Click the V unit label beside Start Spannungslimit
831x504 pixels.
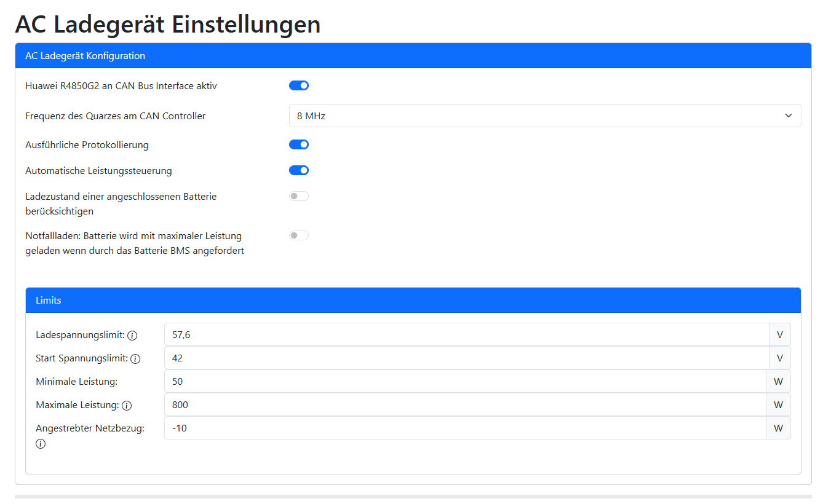[779, 358]
